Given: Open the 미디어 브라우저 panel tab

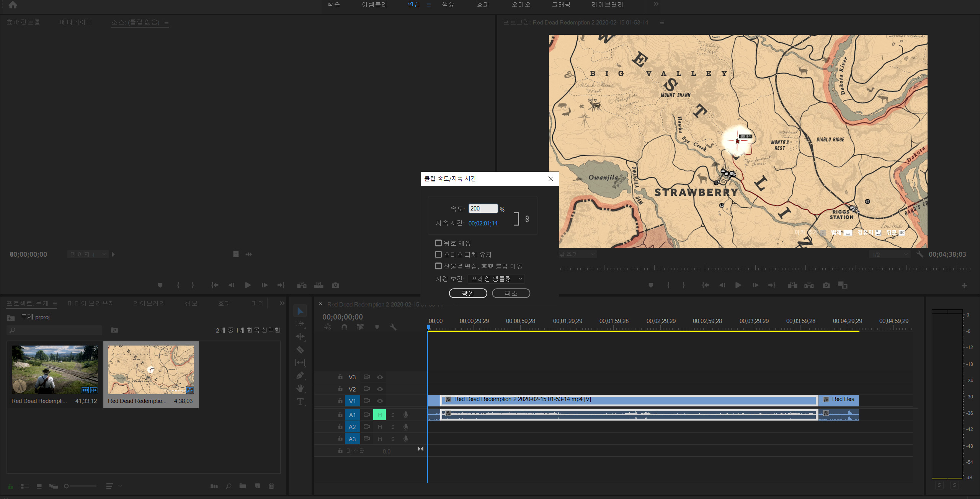Looking at the screenshot, I should [x=91, y=303].
